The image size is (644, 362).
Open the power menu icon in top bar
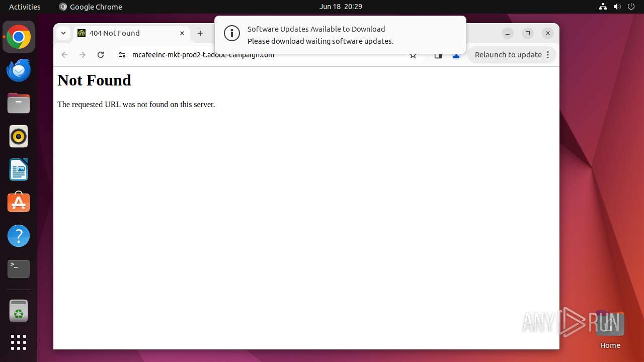click(x=631, y=7)
